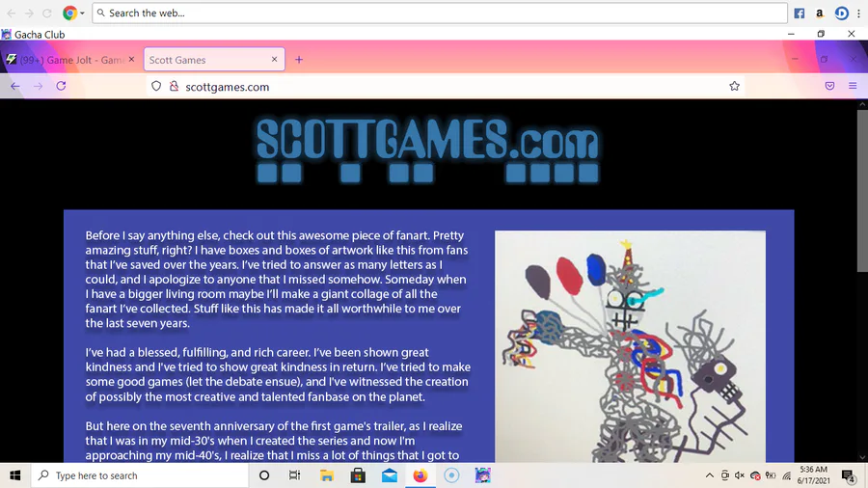Open the Windows Start menu
This screenshot has height=488, width=868.
coord(14,475)
